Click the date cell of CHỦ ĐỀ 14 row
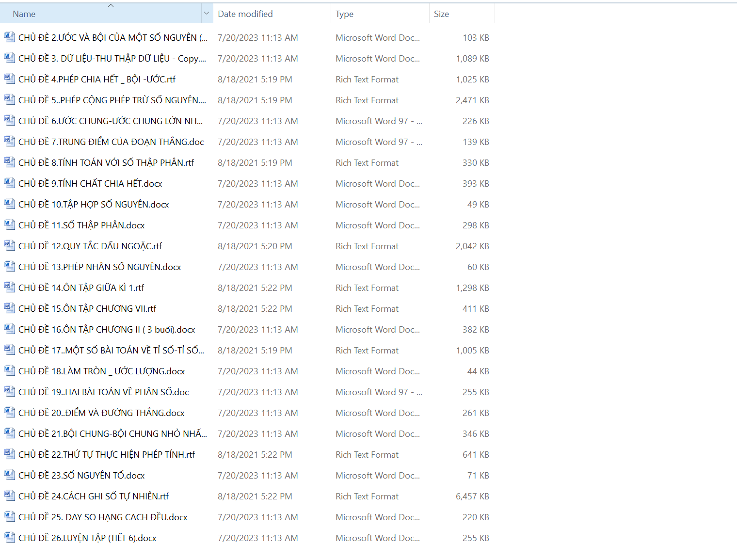This screenshot has width=737, height=560. pyautogui.click(x=255, y=288)
